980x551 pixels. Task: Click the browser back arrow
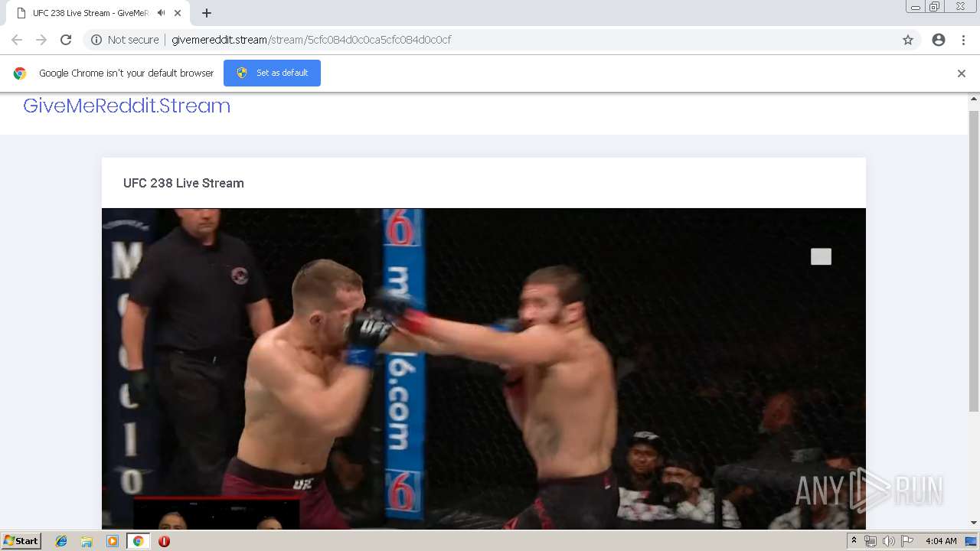tap(17, 40)
